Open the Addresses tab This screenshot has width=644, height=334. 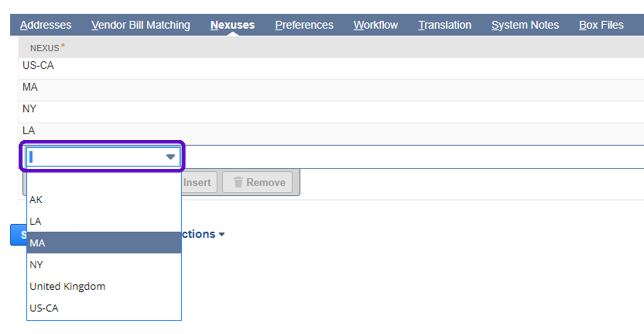click(45, 25)
